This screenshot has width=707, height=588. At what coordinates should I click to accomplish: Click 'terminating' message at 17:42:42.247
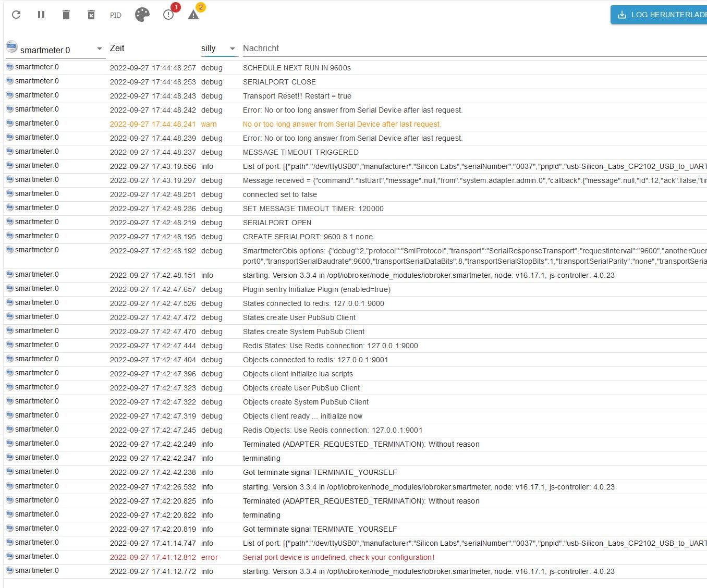coord(262,458)
